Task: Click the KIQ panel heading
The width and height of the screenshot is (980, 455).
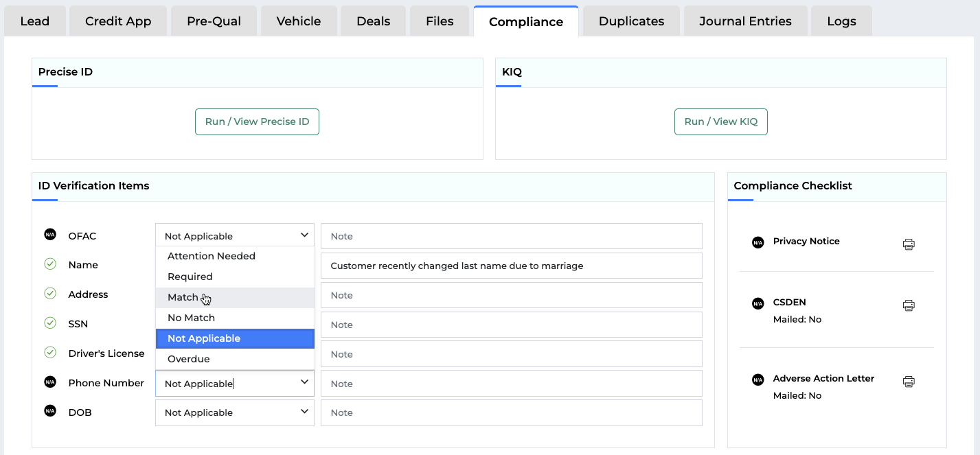Action: pos(512,71)
